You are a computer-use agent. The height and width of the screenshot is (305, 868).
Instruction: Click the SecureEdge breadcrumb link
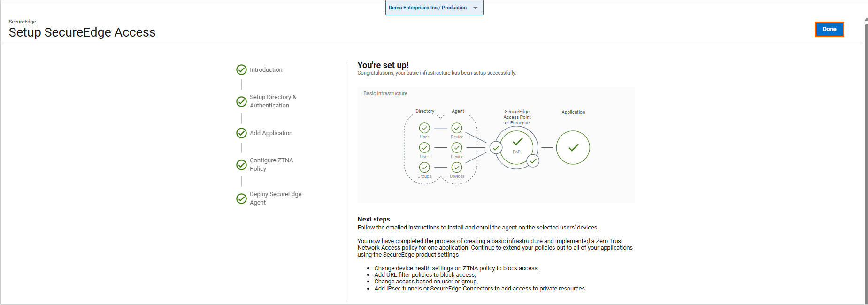22,22
